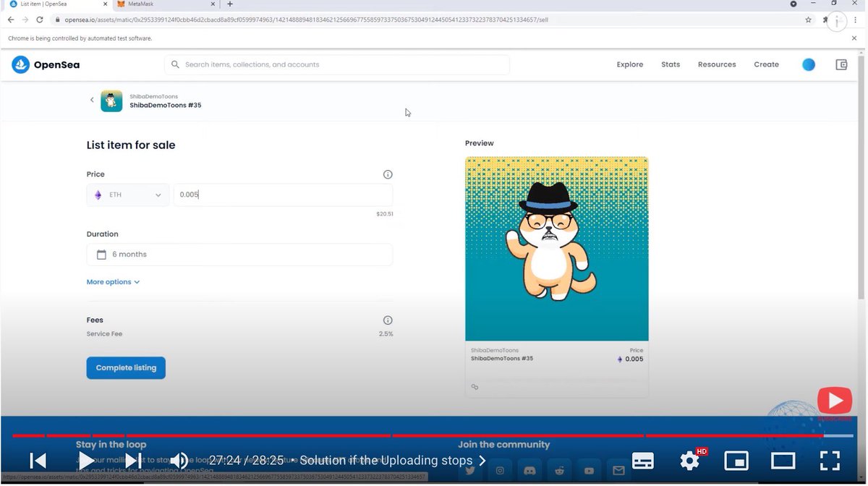
Task: Click the calendar icon in Duration field
Action: tap(101, 254)
